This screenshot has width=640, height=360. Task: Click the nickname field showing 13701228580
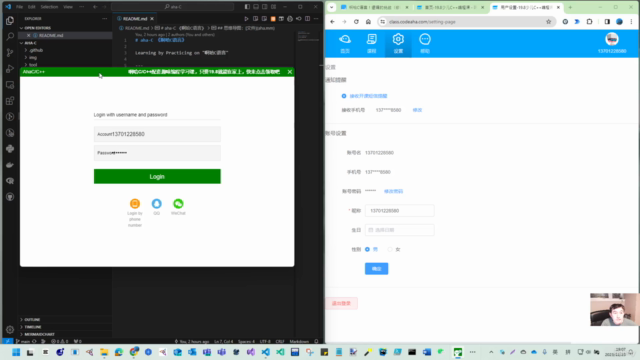click(x=399, y=211)
